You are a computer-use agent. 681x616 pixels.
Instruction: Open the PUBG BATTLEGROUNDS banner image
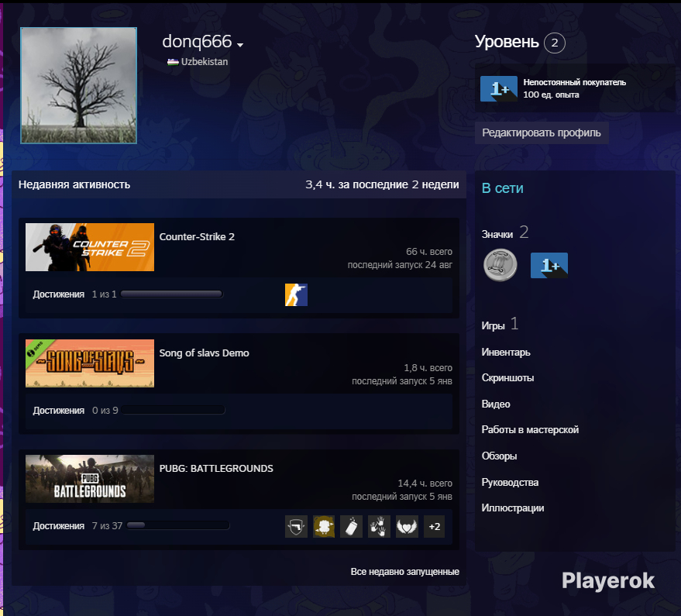point(90,479)
